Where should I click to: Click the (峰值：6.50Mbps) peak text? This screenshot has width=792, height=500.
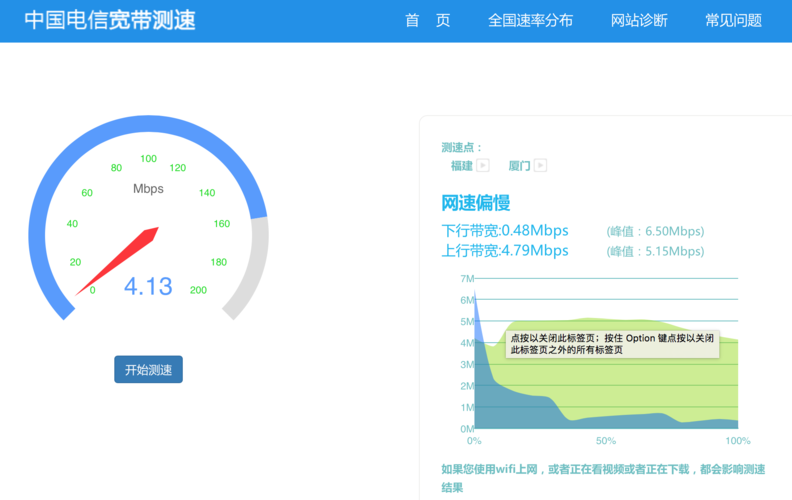[655, 231]
